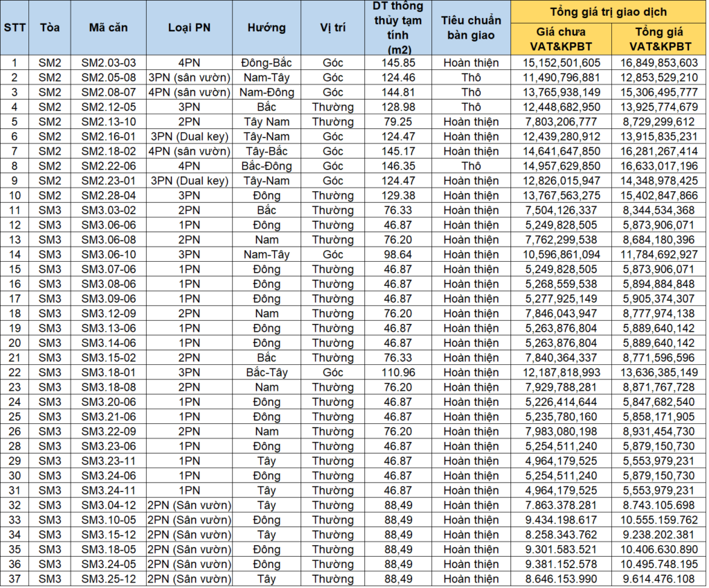Click the 'Hướng' column header
The height and width of the screenshot is (588, 709).
pos(267,28)
